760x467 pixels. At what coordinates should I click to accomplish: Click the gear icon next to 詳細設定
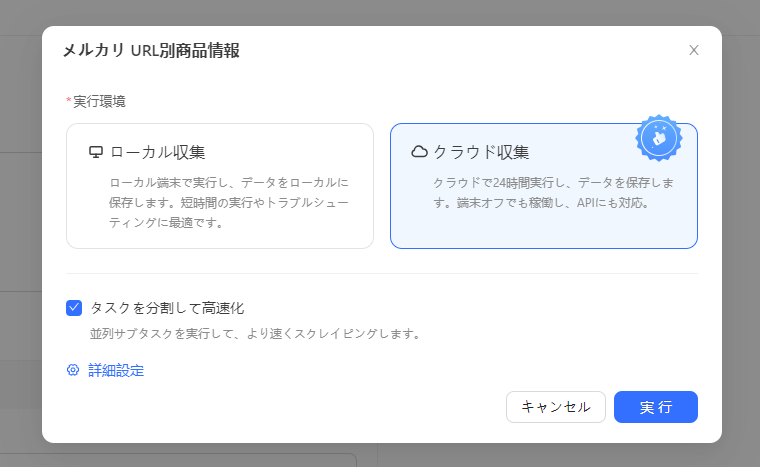pos(73,370)
